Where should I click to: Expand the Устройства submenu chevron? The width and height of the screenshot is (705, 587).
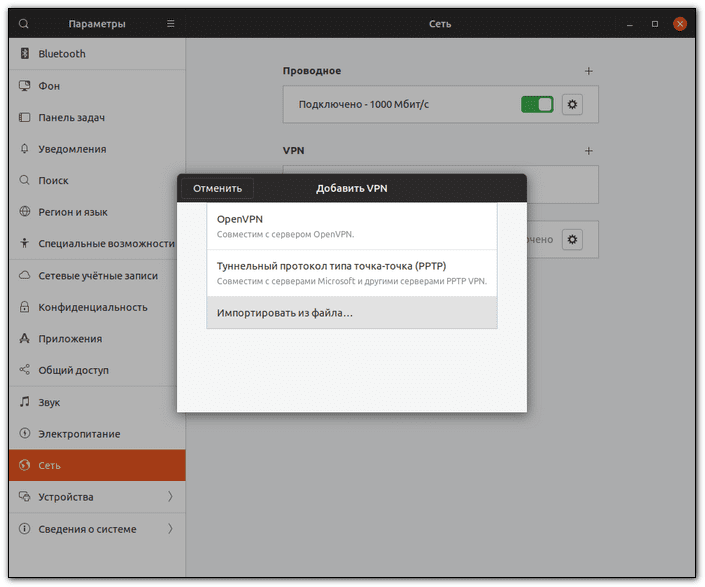pyautogui.click(x=170, y=497)
